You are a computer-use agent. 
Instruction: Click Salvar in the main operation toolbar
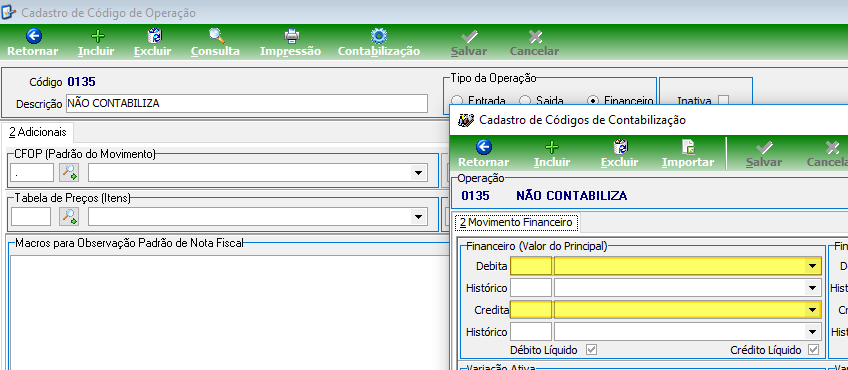coord(469,43)
